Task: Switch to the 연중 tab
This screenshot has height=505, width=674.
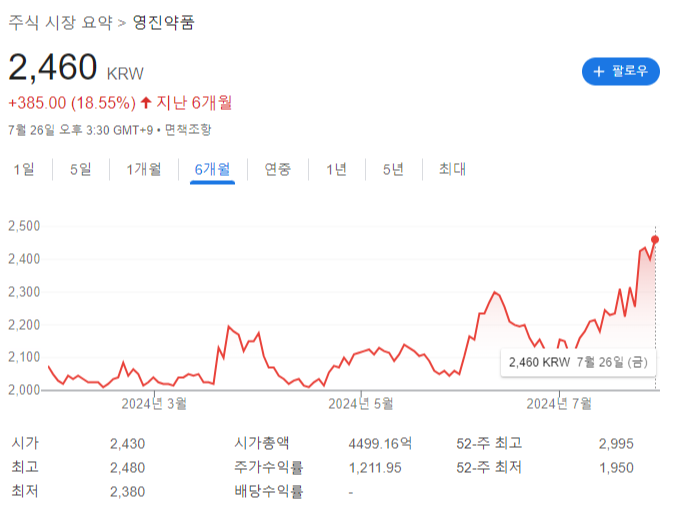Action: tap(278, 169)
